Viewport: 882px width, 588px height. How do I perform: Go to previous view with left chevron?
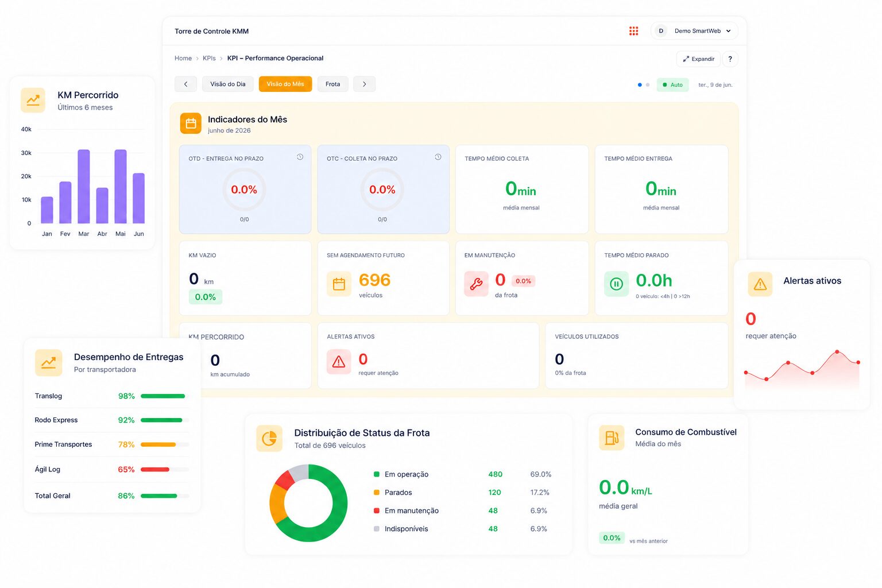[185, 84]
